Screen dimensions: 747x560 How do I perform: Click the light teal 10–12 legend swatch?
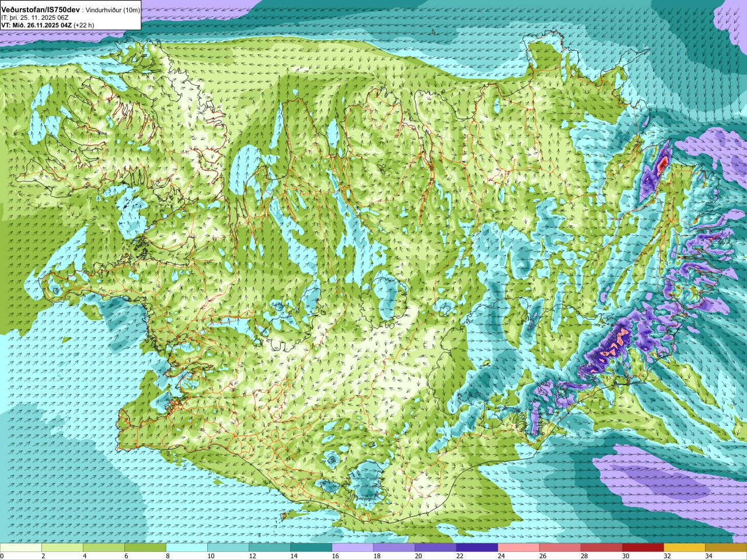point(228,548)
